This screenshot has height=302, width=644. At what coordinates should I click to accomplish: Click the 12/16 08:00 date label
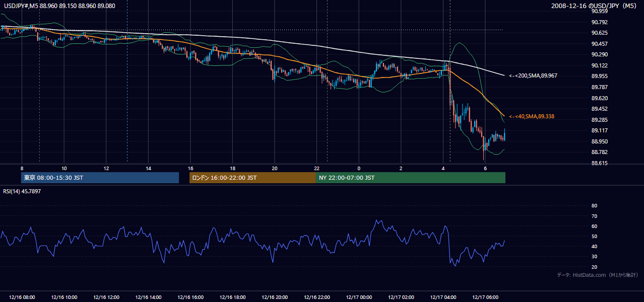(22, 297)
